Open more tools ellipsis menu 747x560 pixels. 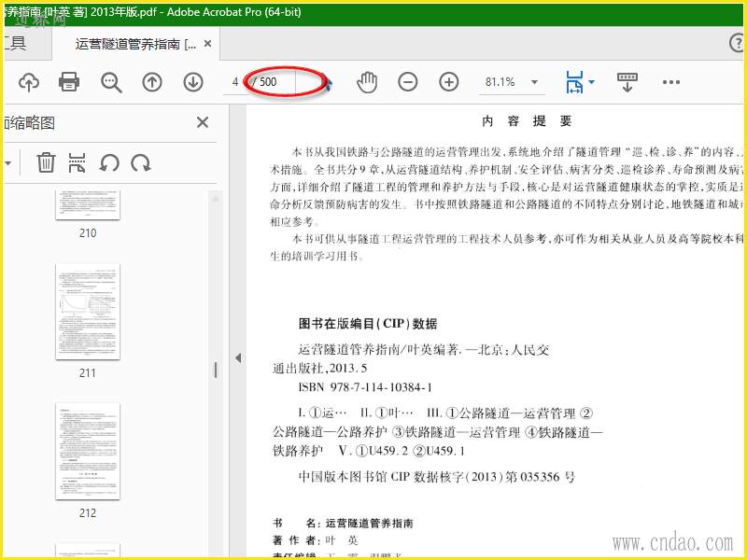coord(670,82)
